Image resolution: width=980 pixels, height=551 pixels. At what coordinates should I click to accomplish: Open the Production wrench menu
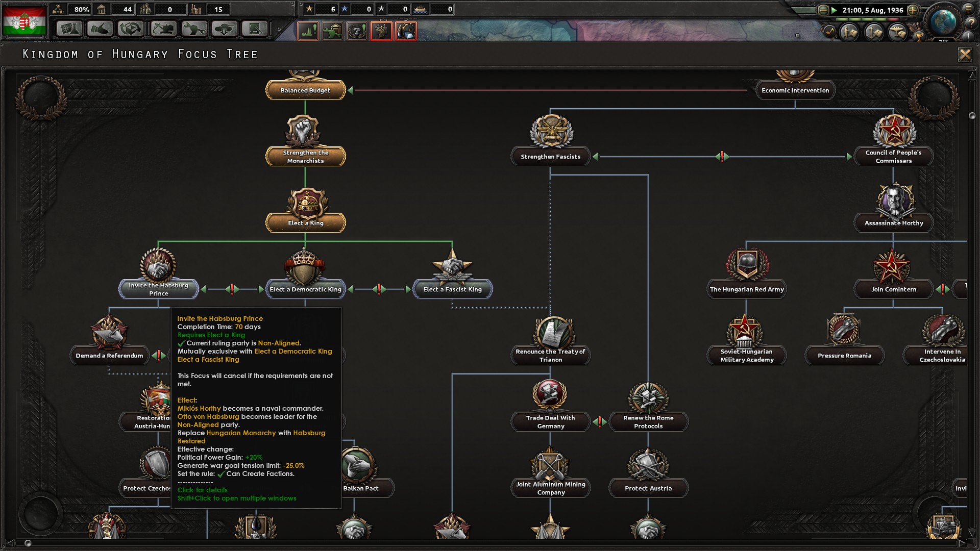pos(194,29)
